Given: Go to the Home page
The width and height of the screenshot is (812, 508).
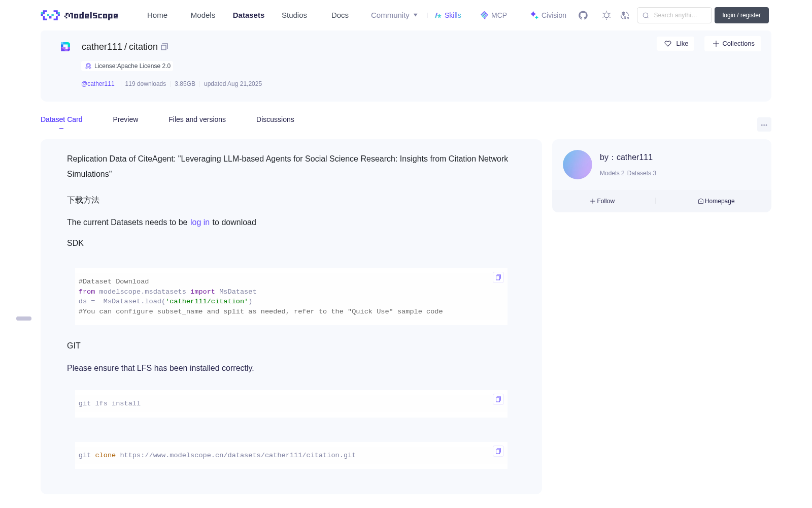Looking at the screenshot, I should 157,15.
